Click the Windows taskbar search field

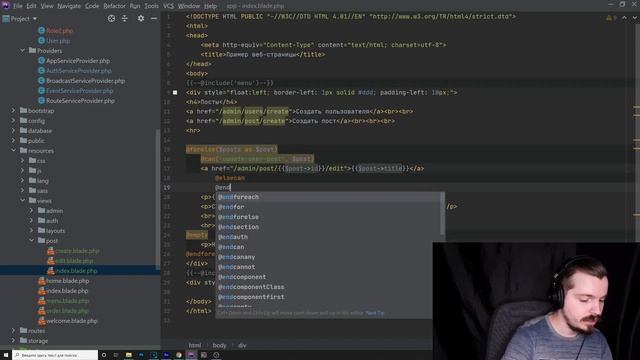click(x=55, y=355)
